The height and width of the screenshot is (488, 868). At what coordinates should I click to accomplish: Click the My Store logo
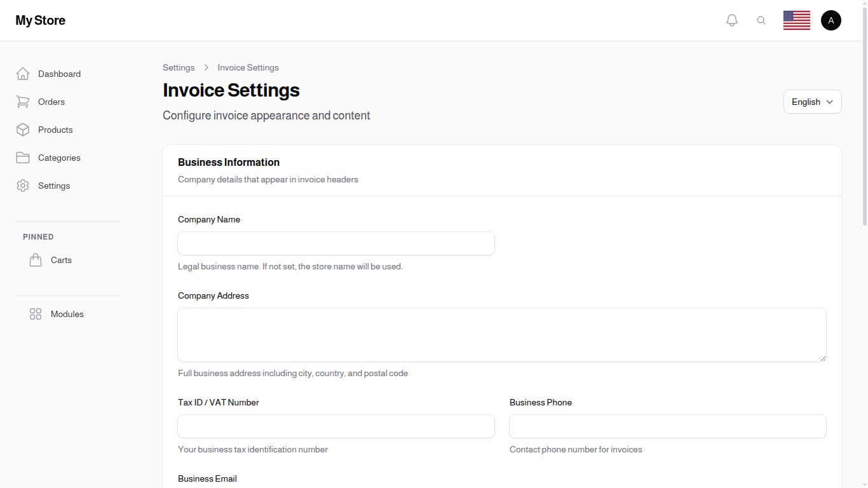pos(40,20)
